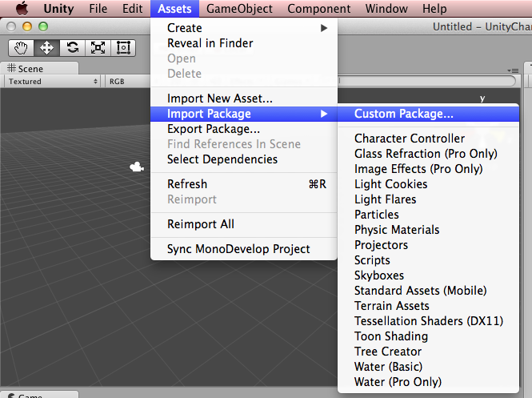Select the Rotate tool in toolbar

[72, 48]
